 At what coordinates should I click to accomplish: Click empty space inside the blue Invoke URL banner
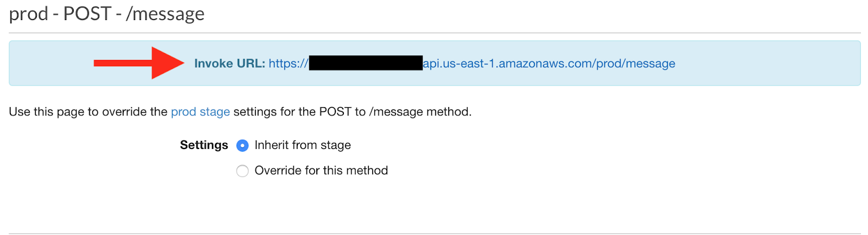tap(770, 63)
